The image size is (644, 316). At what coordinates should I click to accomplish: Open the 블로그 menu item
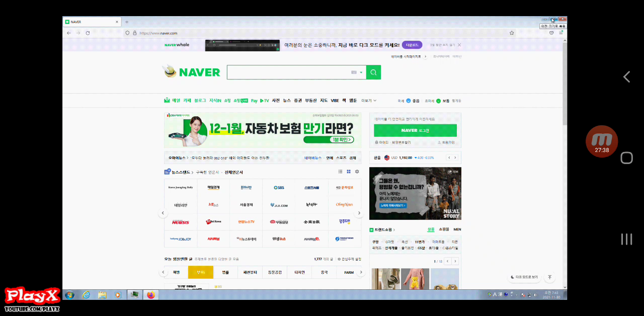coord(200,101)
